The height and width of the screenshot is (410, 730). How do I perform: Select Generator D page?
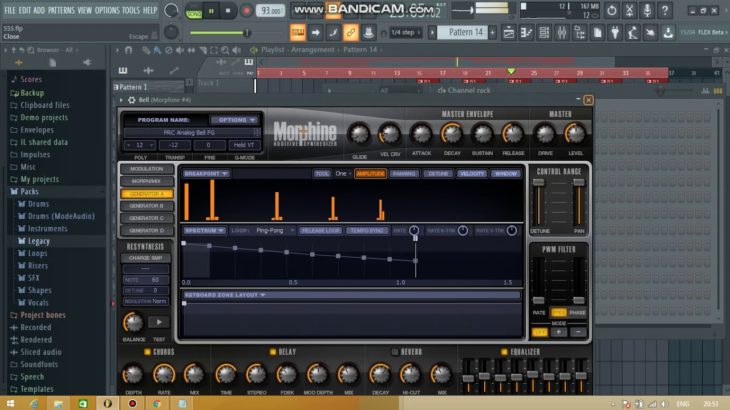[146, 230]
